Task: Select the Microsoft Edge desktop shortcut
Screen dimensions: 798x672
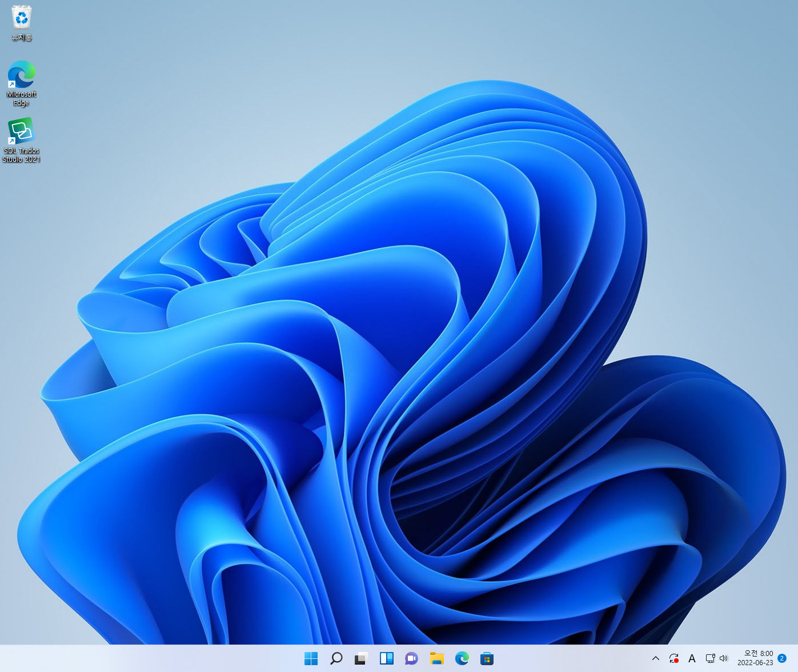Action: tap(22, 83)
